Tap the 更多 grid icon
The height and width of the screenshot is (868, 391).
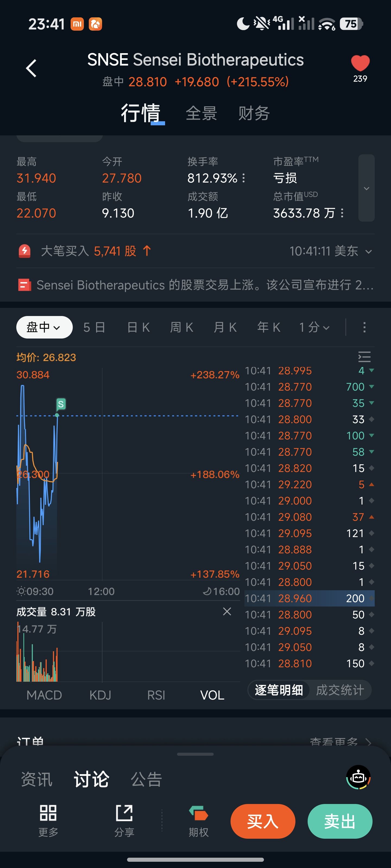(48, 813)
